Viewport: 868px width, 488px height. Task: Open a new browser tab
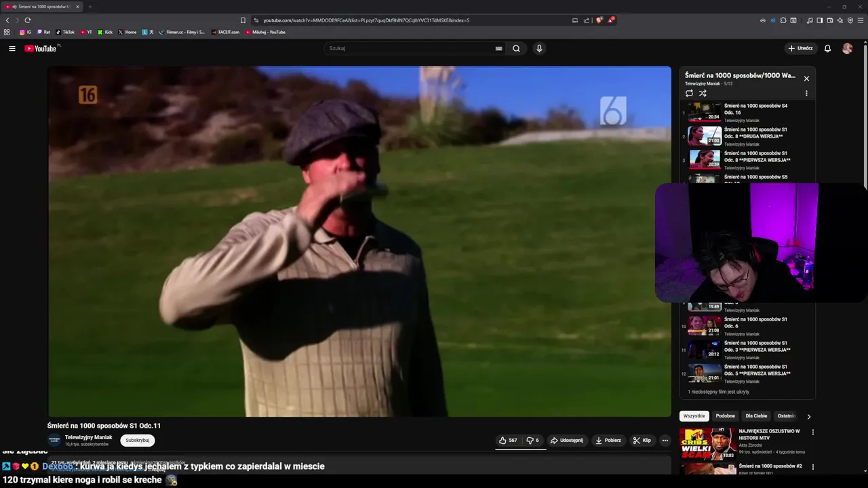click(x=90, y=7)
